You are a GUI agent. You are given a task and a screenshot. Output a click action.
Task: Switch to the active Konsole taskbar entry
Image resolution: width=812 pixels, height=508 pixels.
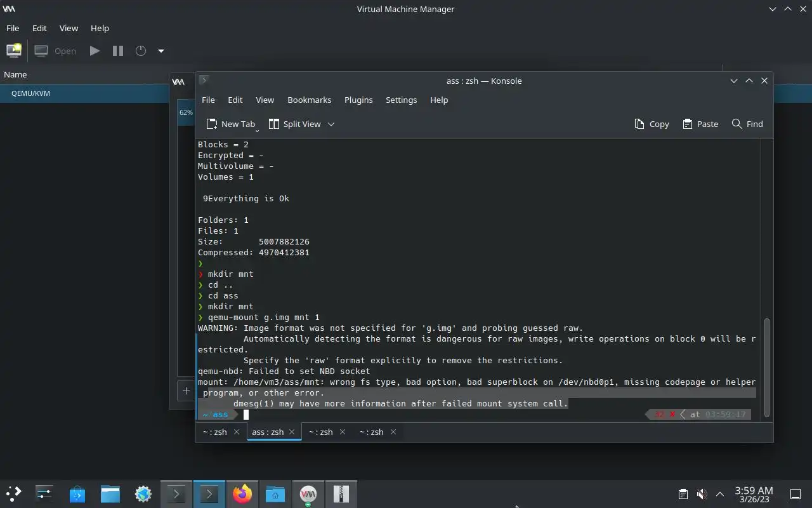pyautogui.click(x=209, y=494)
